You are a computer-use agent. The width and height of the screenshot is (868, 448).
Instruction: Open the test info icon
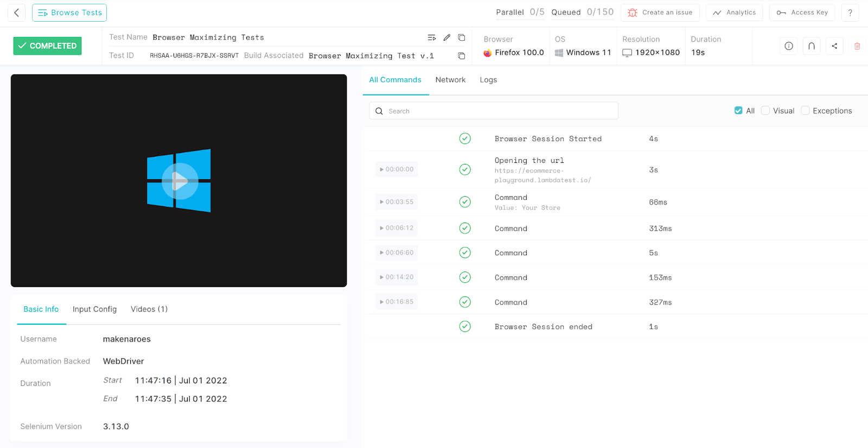click(789, 46)
